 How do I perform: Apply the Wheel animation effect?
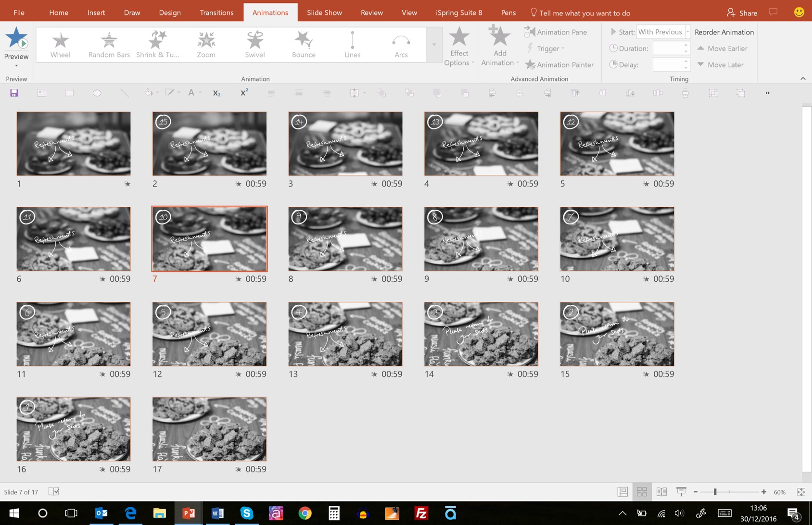tap(60, 44)
